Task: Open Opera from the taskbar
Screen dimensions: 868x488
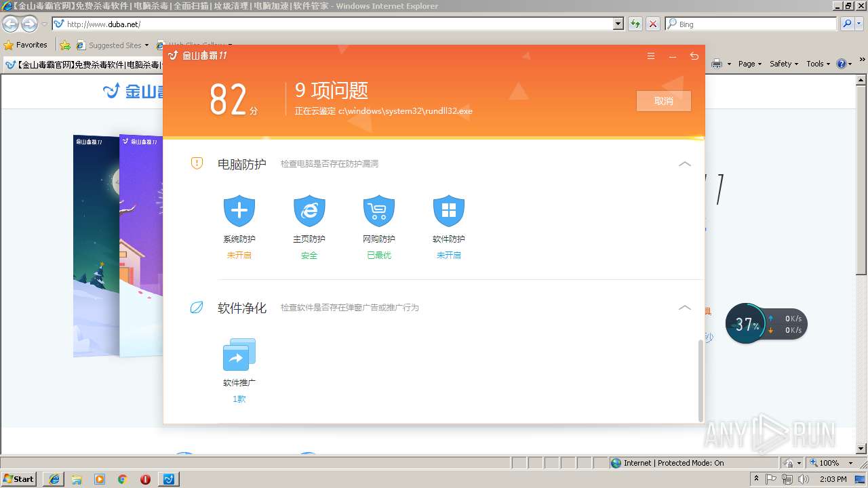Action: pos(145,479)
